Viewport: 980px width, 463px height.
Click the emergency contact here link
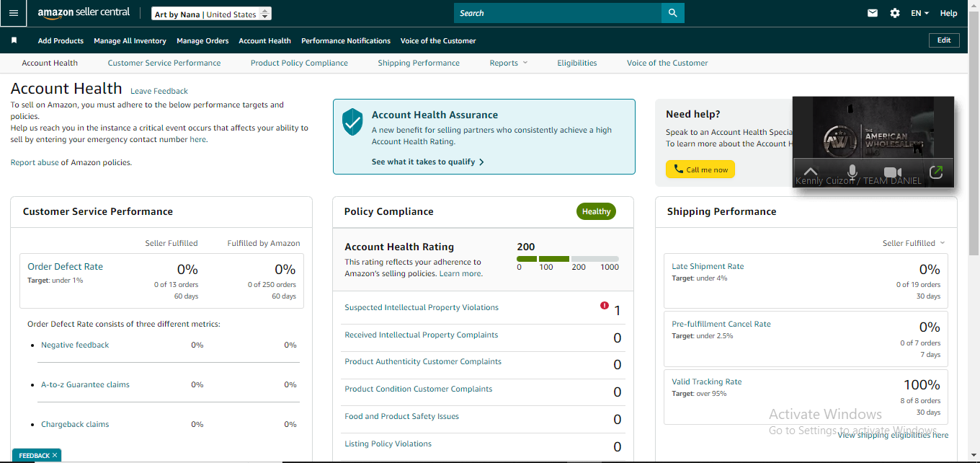point(198,139)
